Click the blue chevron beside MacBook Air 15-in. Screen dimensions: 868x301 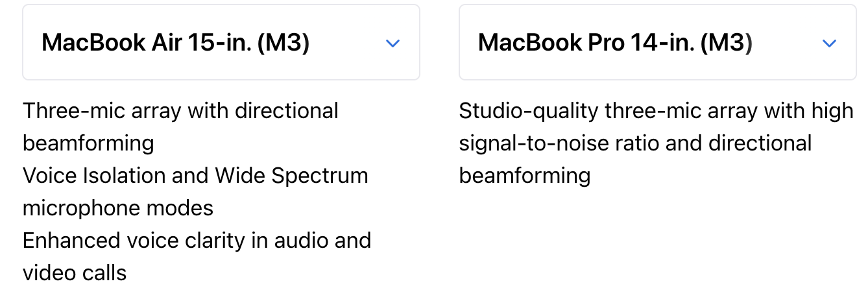click(x=392, y=43)
